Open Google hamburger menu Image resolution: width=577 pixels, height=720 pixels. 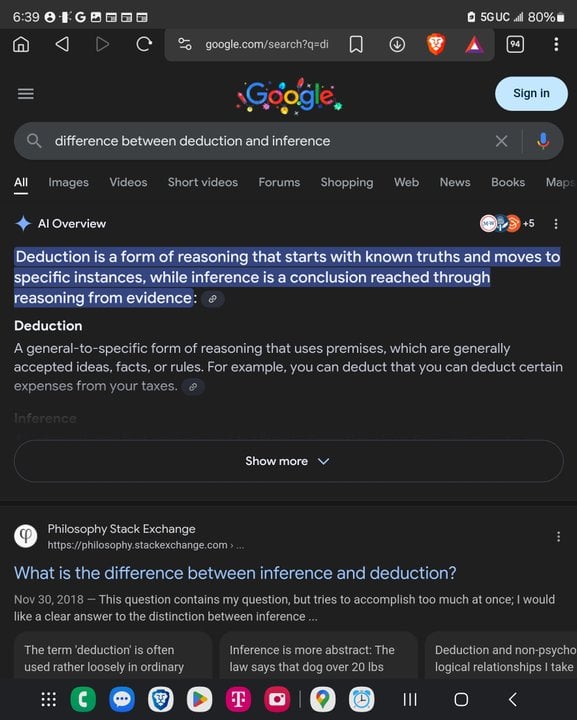[x=26, y=94]
